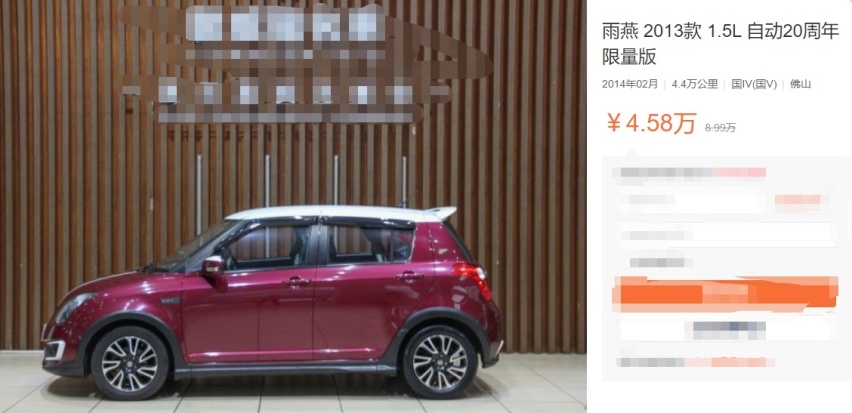Click the car's side mirror
The width and height of the screenshot is (852, 413).
[212, 266]
